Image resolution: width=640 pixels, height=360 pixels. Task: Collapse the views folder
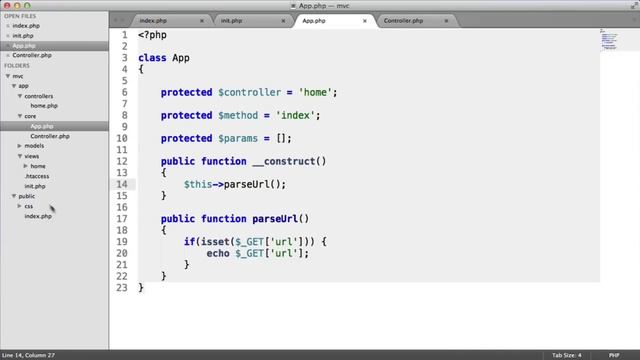pyautogui.click(x=20, y=156)
